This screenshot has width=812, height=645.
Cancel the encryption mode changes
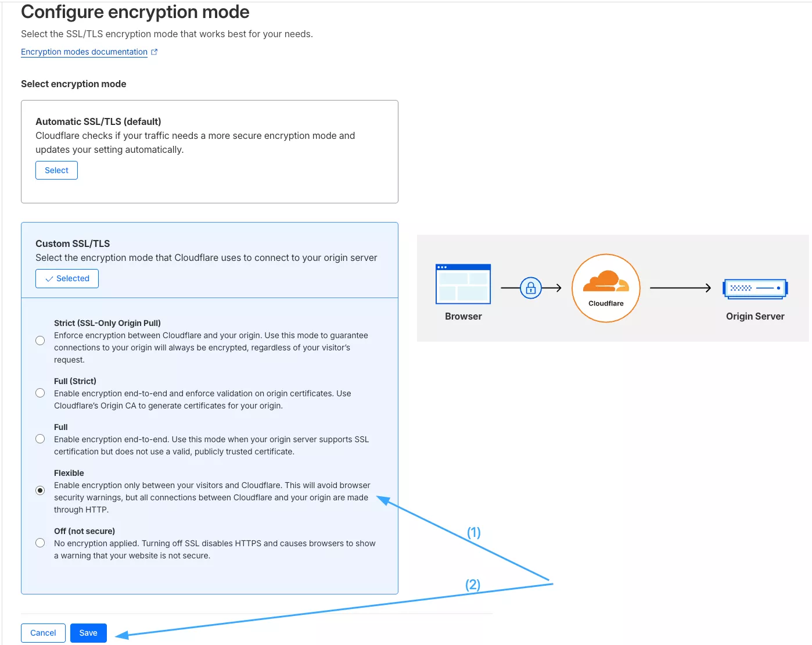[x=43, y=633]
